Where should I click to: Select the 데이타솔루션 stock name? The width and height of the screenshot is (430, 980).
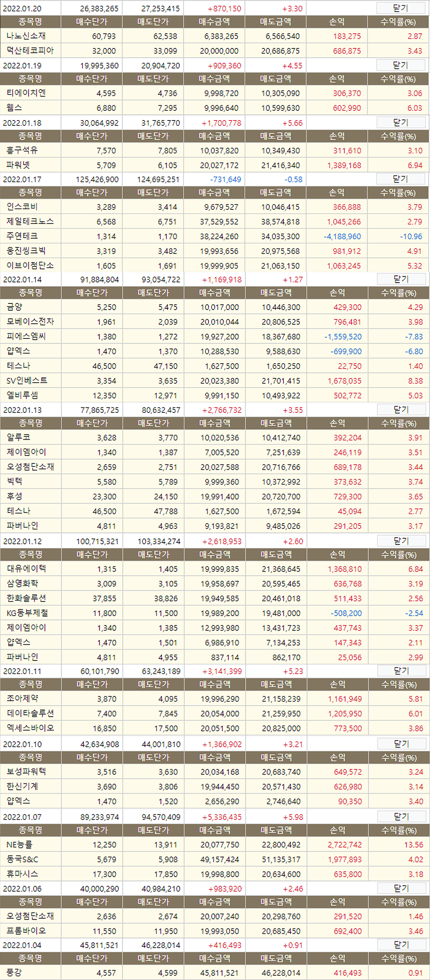30,713
